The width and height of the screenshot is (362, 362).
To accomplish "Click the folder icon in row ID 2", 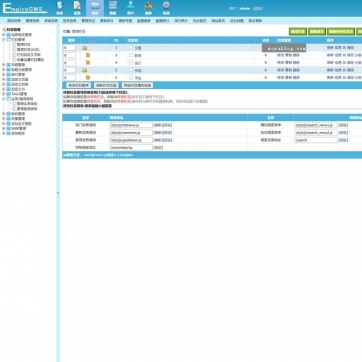I will point(85,70).
